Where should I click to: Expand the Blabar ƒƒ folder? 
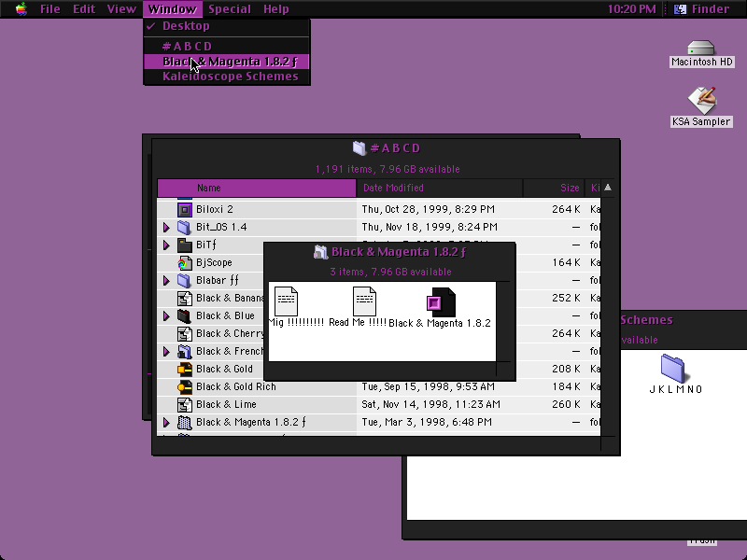[x=166, y=281]
